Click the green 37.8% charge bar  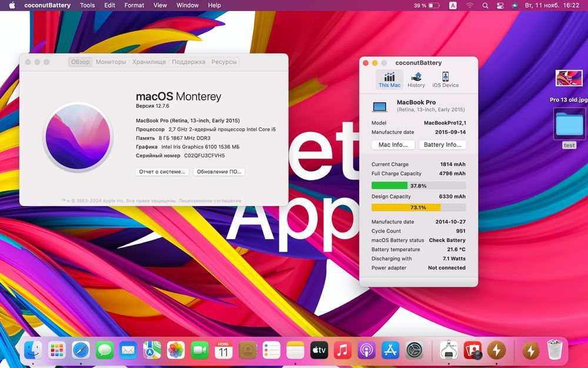point(419,185)
